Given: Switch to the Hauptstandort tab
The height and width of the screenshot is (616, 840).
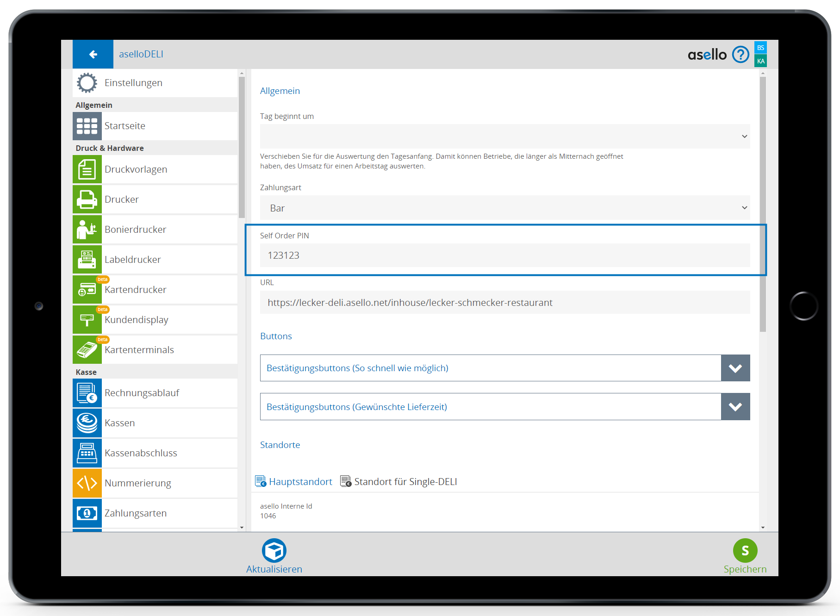Looking at the screenshot, I should pyautogui.click(x=294, y=482).
